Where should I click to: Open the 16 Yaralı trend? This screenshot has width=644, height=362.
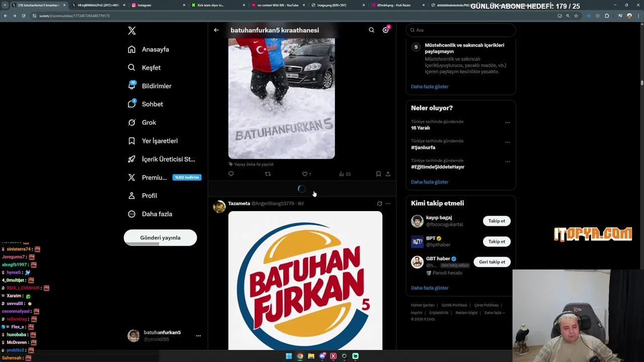(x=421, y=128)
